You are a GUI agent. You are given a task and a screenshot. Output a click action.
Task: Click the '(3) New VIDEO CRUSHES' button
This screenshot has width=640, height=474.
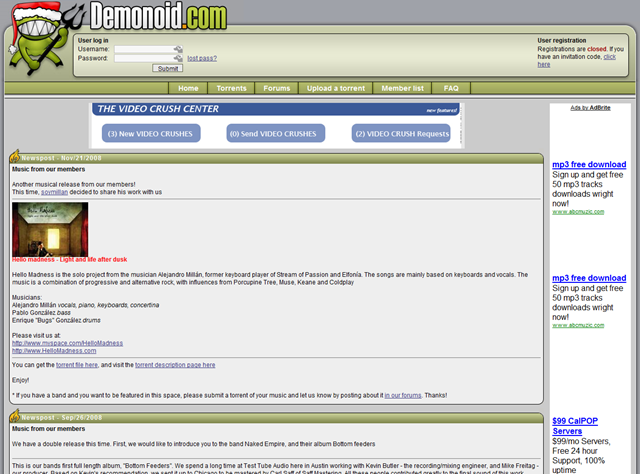tap(151, 134)
